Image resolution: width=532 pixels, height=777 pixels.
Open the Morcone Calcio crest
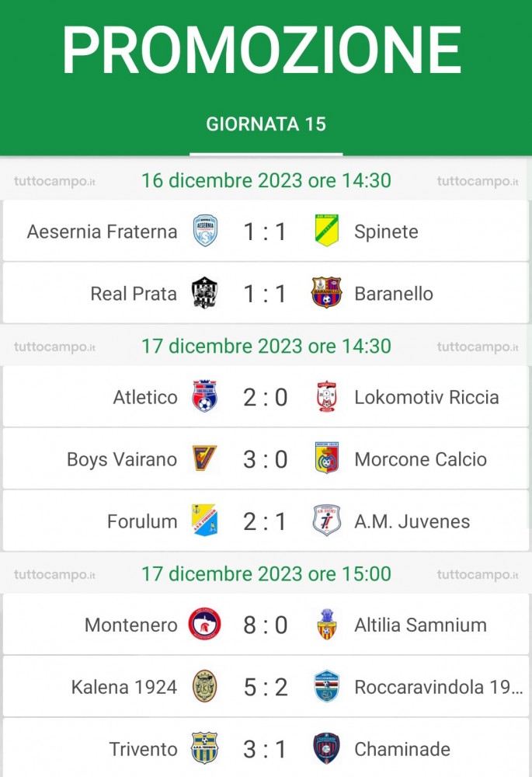pos(327,458)
